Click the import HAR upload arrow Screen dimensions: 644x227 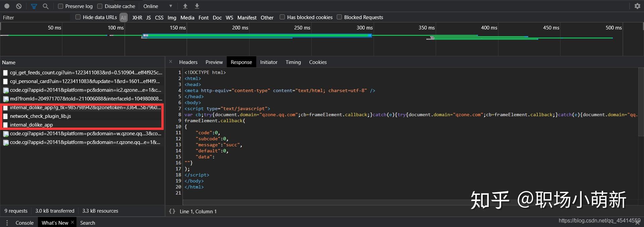pyautogui.click(x=185, y=6)
